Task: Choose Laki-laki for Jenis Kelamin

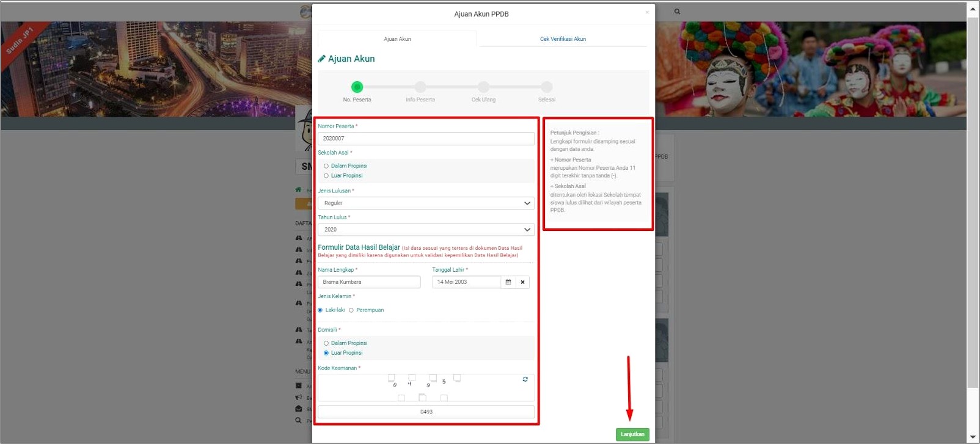Action: point(320,310)
